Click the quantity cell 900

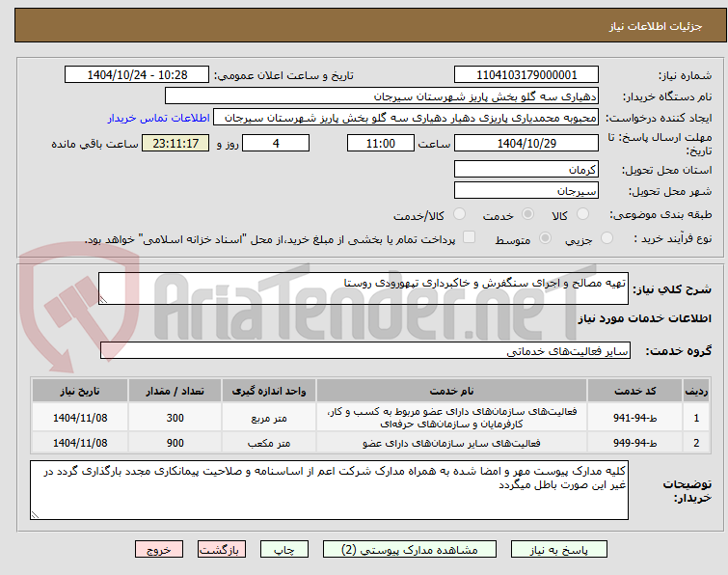[175, 443]
